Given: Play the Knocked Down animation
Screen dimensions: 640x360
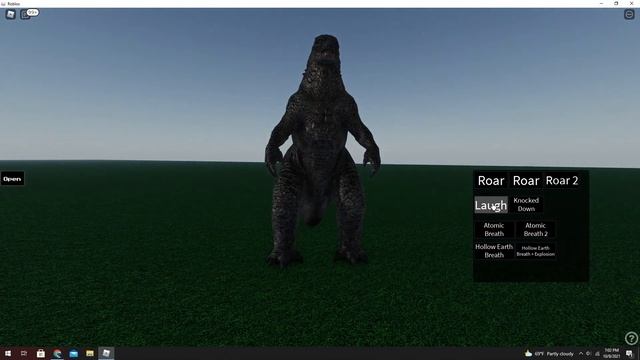Looking at the screenshot, I should coord(526,204).
